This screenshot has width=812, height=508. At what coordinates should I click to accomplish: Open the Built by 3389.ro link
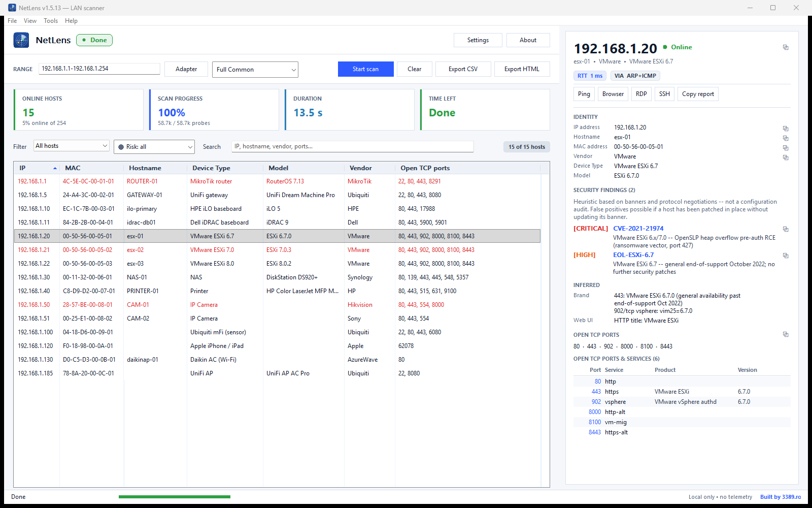(781, 497)
